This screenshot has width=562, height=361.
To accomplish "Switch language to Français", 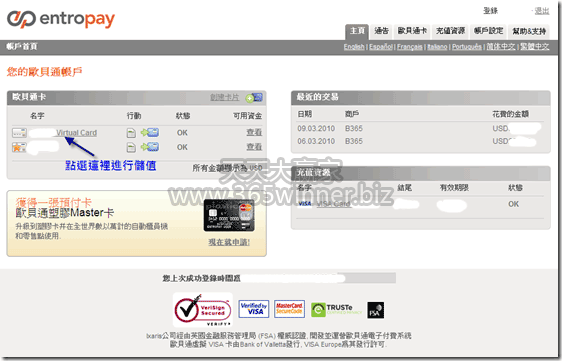I will [410, 47].
